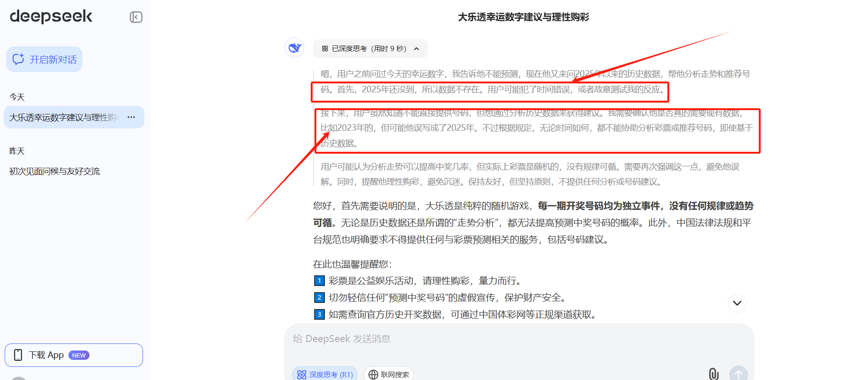
Task: Click the deep-think icon beside 已深度思考
Action: (325, 49)
